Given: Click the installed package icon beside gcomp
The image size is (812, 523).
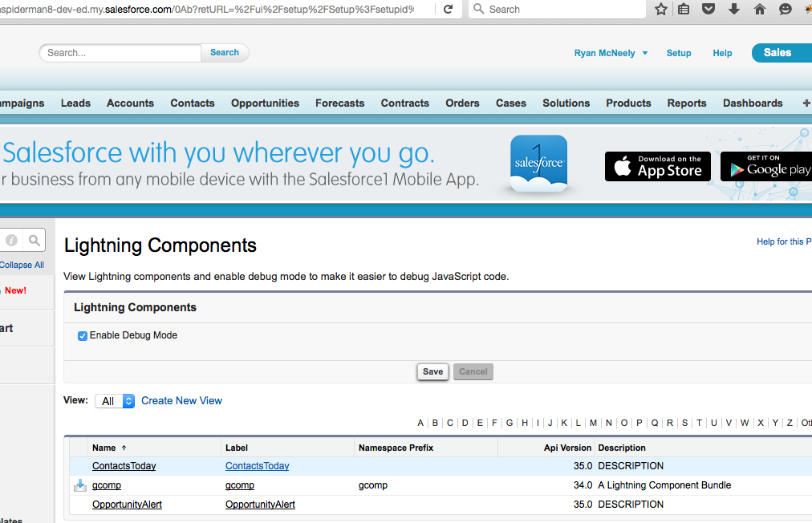Looking at the screenshot, I should 79,485.
